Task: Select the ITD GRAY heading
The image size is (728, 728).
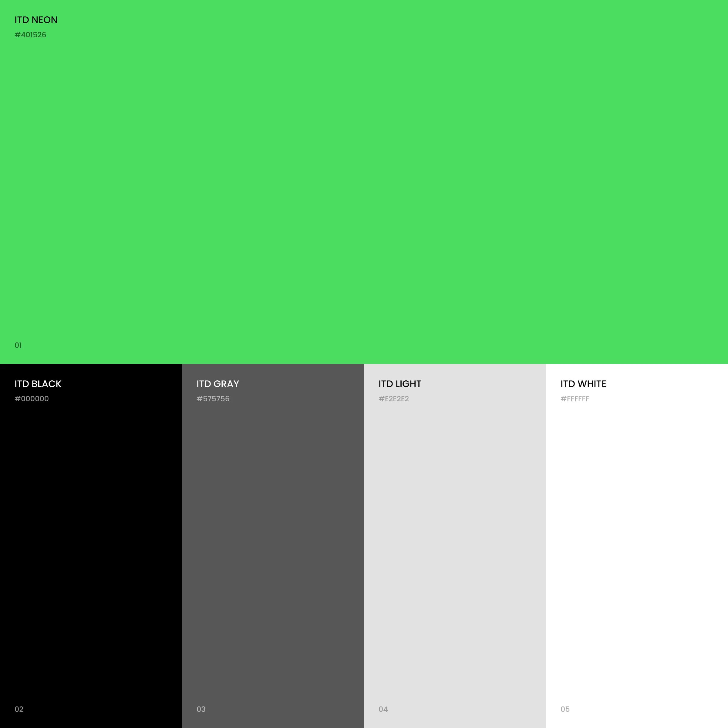Action: pos(218,384)
